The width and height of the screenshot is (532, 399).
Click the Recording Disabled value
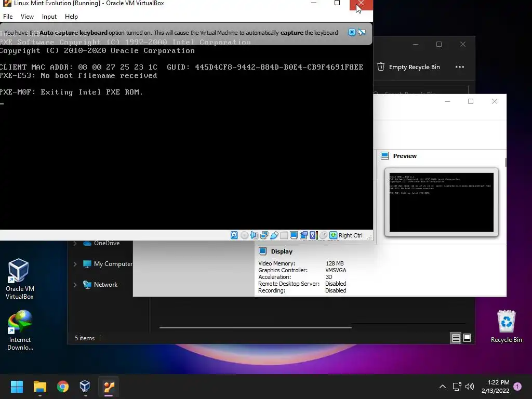pyautogui.click(x=336, y=290)
